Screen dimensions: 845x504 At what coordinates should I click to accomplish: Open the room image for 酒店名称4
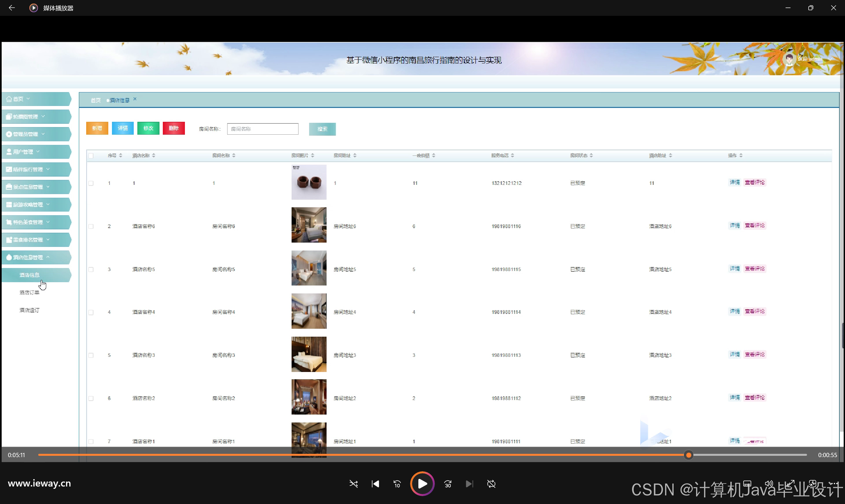click(309, 312)
